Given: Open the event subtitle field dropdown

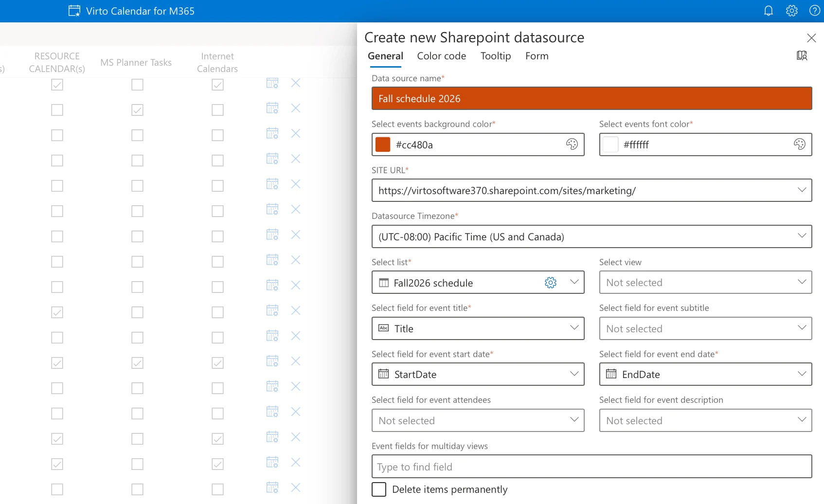Looking at the screenshot, I should click(x=705, y=328).
